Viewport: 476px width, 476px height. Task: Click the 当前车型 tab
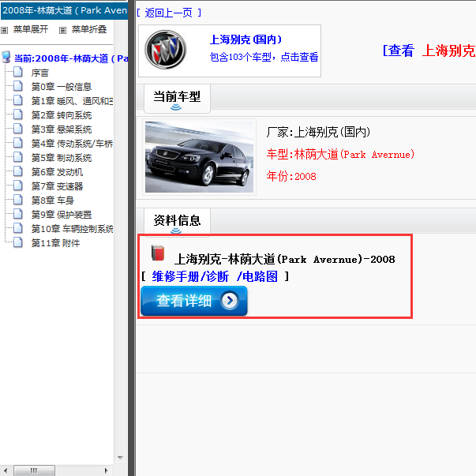click(177, 99)
